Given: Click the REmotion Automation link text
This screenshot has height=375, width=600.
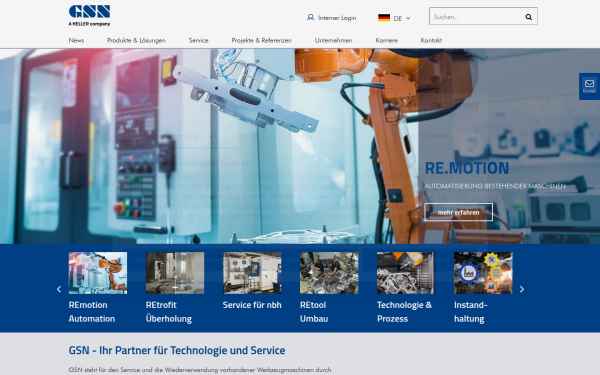Looking at the screenshot, I should [x=92, y=312].
